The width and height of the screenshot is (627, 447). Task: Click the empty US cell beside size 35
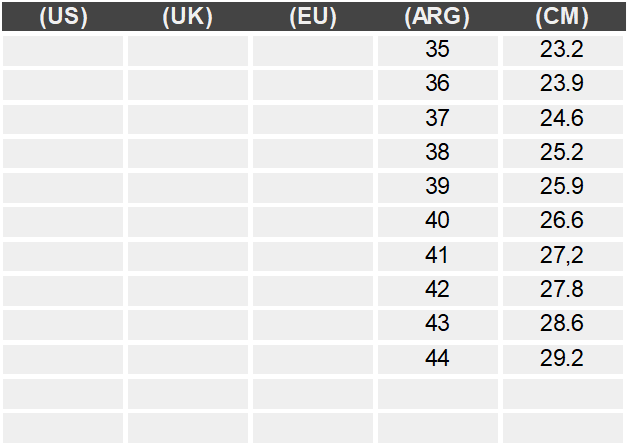[63, 51]
